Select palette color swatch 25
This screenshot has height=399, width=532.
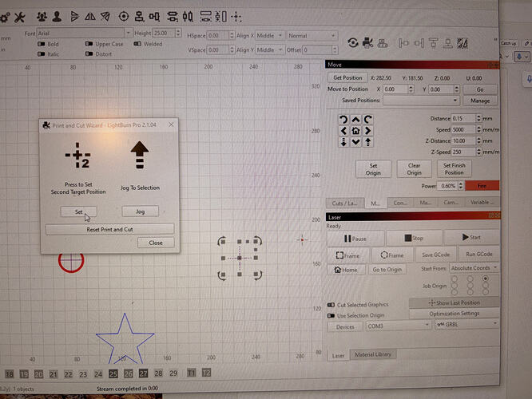[113, 373]
